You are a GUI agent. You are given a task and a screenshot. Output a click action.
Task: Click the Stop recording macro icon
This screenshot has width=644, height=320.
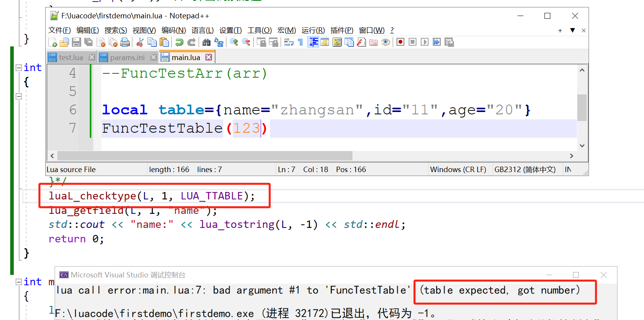(413, 42)
